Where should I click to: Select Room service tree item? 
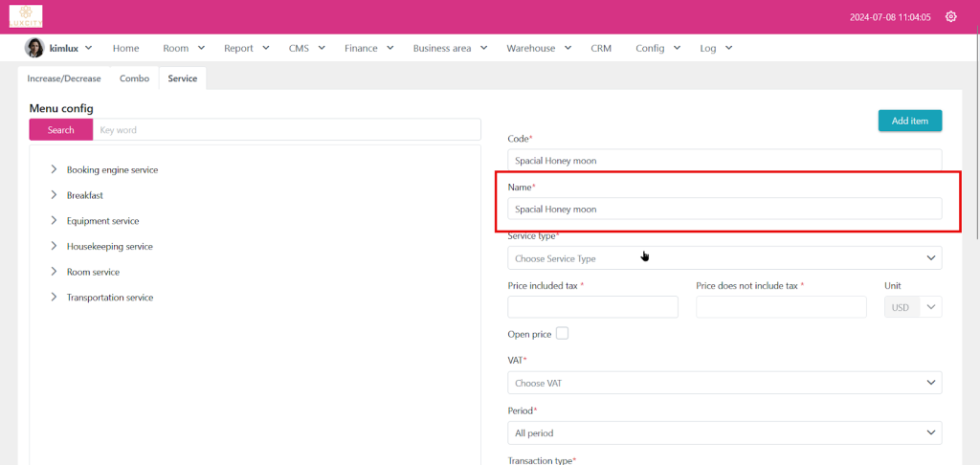[93, 272]
